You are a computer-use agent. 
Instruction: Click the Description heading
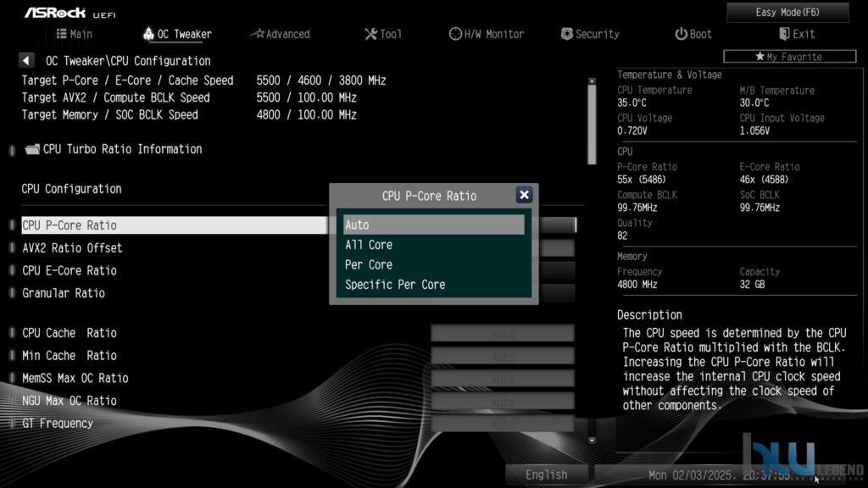[x=649, y=315]
